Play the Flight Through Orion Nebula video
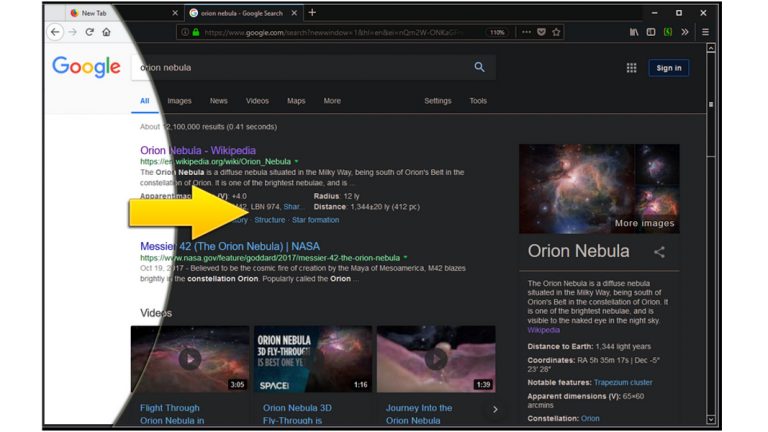This screenshot has height=432, width=768. 190,359
